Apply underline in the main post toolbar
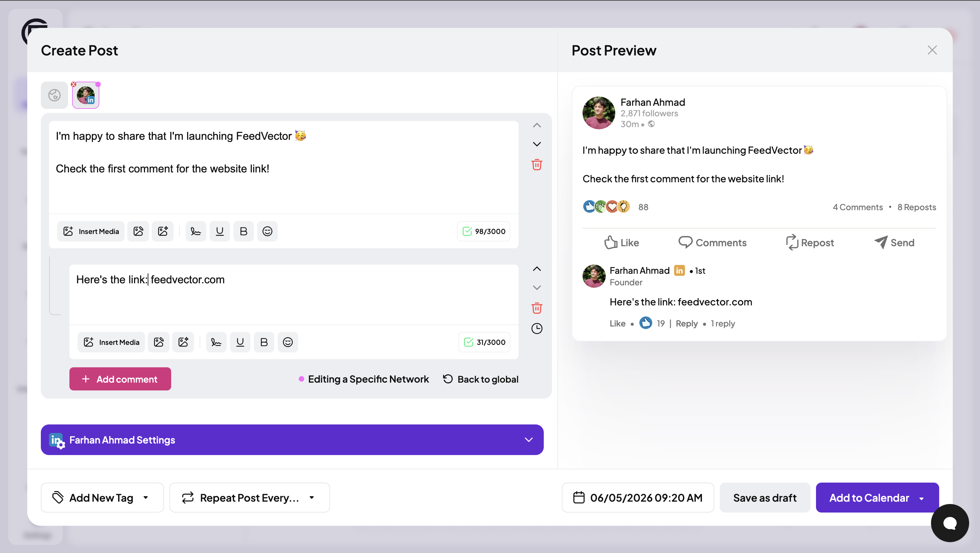The height and width of the screenshot is (553, 980). click(219, 231)
